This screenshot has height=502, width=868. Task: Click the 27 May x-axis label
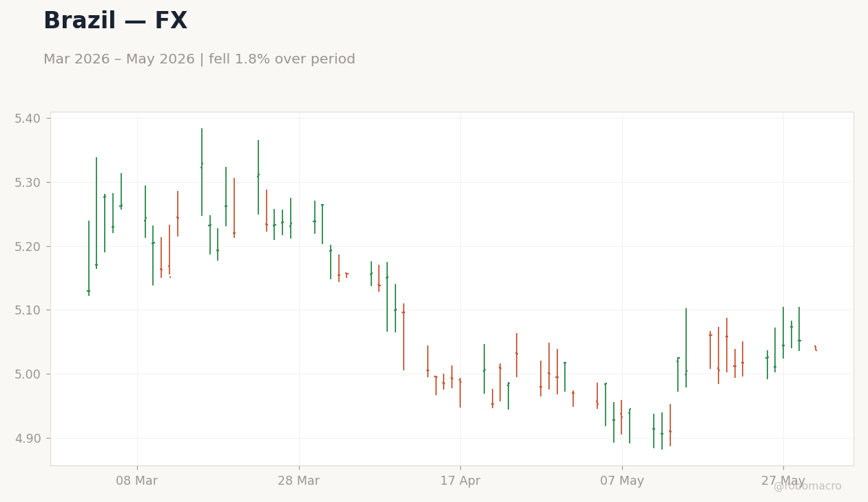tap(783, 481)
